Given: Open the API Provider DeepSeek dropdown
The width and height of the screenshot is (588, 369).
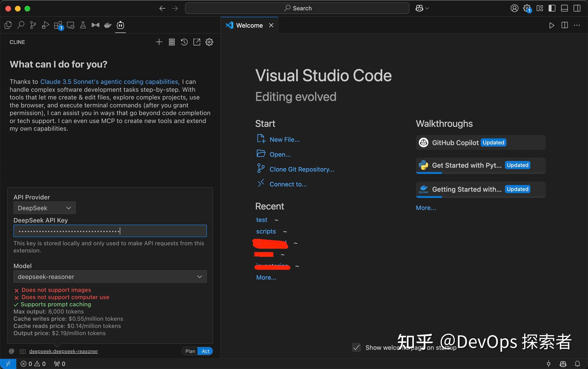Looking at the screenshot, I should pos(44,208).
